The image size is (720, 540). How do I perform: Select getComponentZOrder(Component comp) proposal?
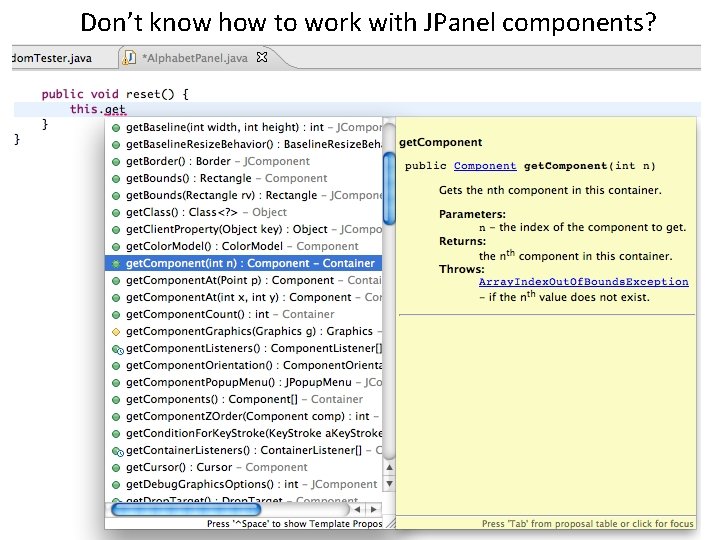coord(243,416)
